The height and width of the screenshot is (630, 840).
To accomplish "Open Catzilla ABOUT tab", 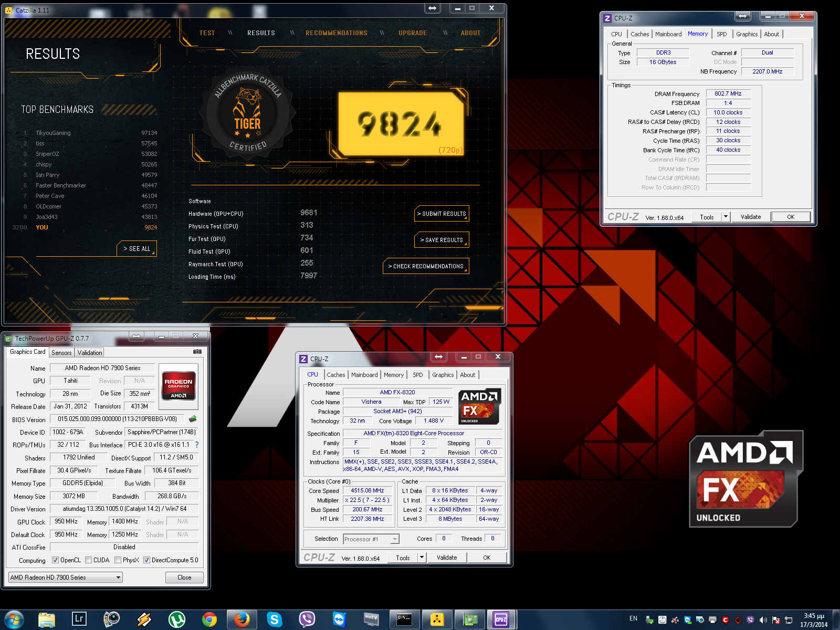I will click(470, 33).
